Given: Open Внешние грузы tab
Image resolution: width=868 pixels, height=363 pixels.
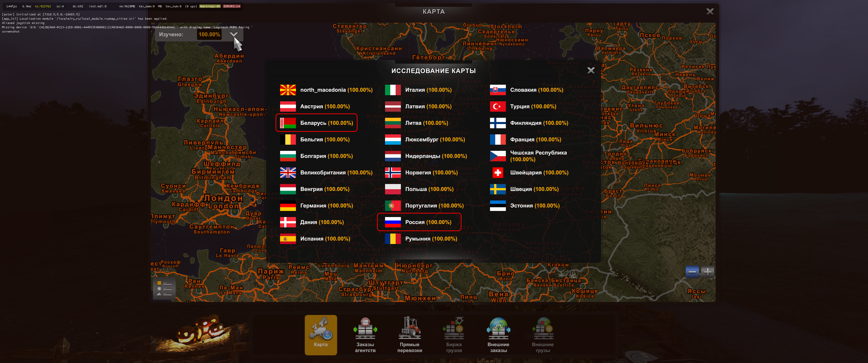Looking at the screenshot, I should coord(542,335).
